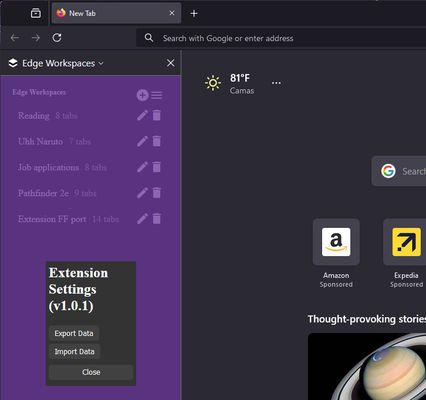
Task: Click the Google search box on page
Action: click(399, 171)
